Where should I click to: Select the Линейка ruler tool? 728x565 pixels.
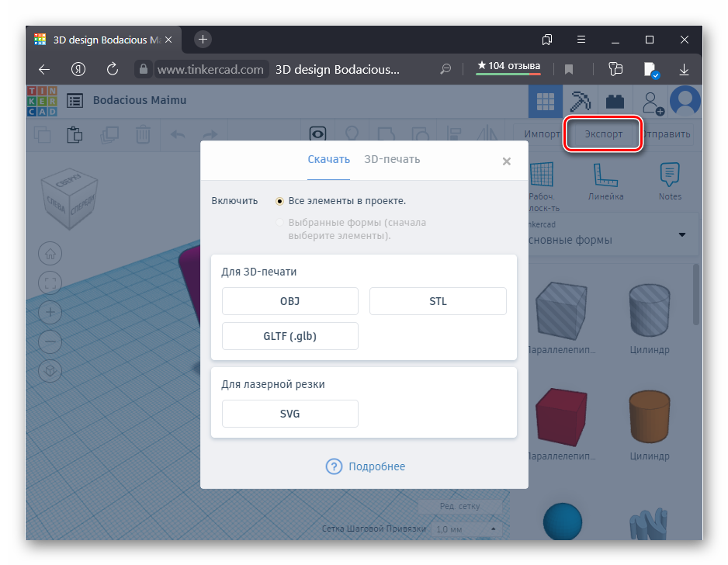click(x=605, y=178)
